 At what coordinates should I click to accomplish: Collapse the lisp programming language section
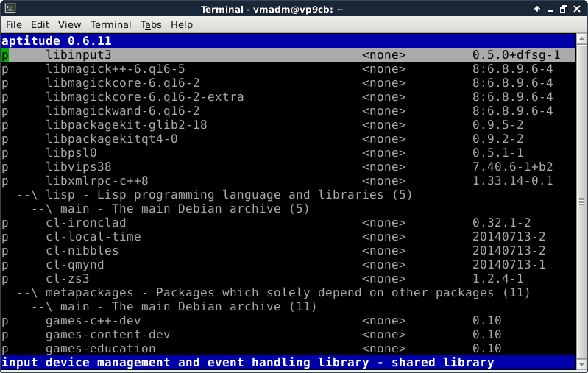point(27,195)
